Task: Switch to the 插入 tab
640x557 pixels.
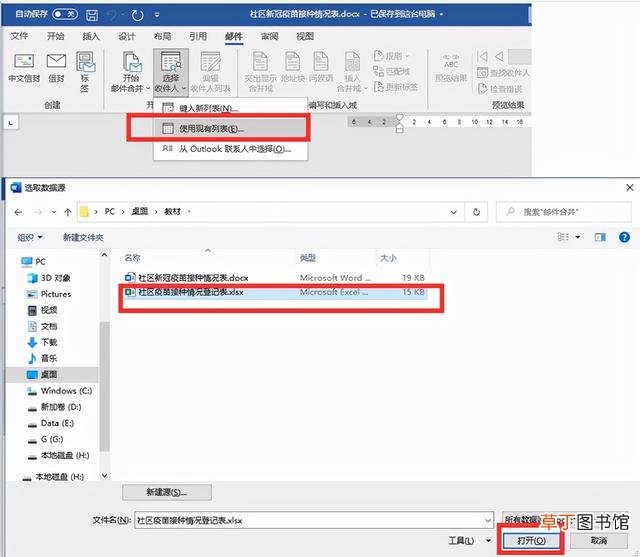Action: (91, 36)
